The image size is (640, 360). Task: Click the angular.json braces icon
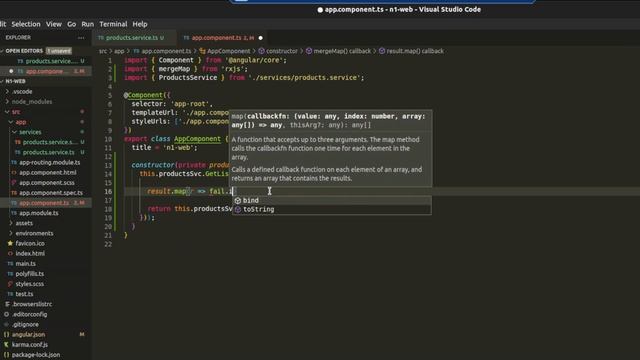(x=6, y=334)
